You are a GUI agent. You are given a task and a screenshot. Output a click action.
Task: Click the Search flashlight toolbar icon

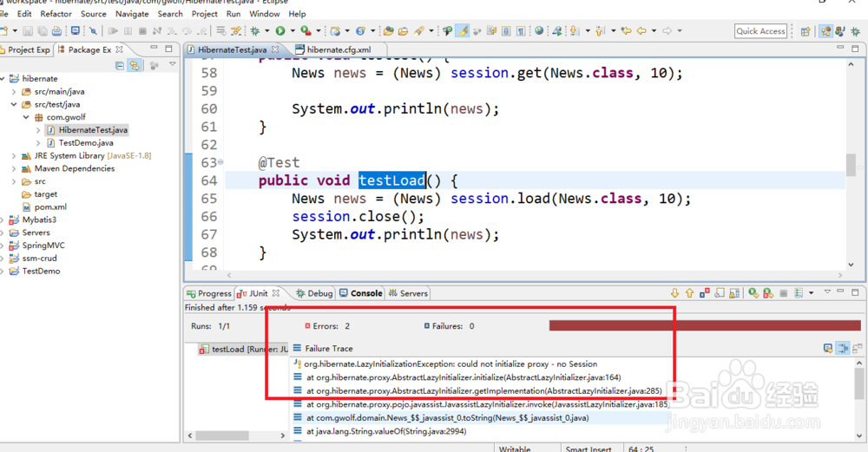[x=419, y=31]
